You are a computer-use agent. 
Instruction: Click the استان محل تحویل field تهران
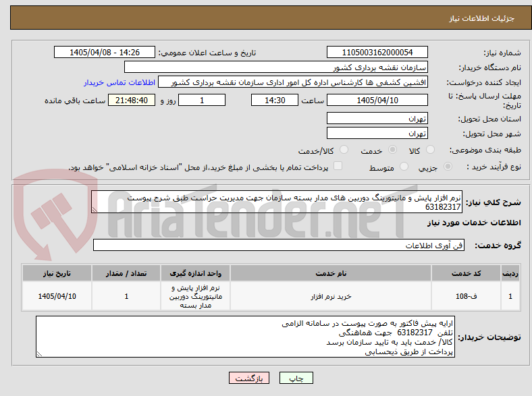pos(377,118)
